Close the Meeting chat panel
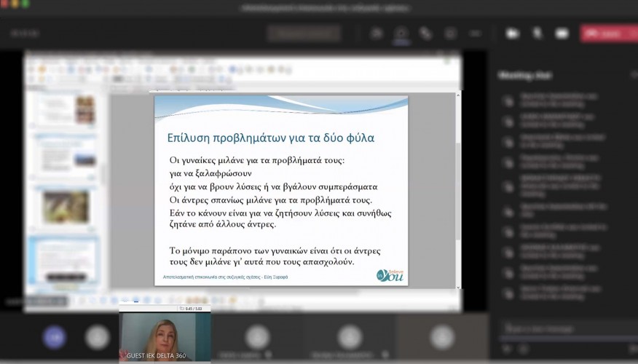Screen dimensions: 638x364 [x=634, y=74]
